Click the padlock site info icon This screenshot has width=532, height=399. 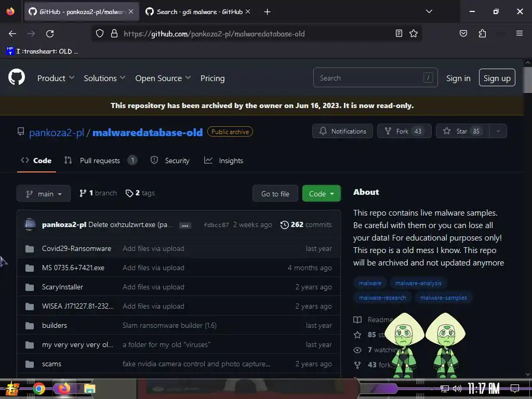(114, 34)
